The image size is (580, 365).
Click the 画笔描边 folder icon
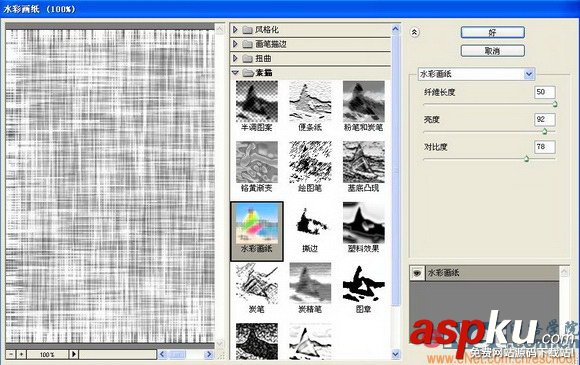[x=247, y=44]
